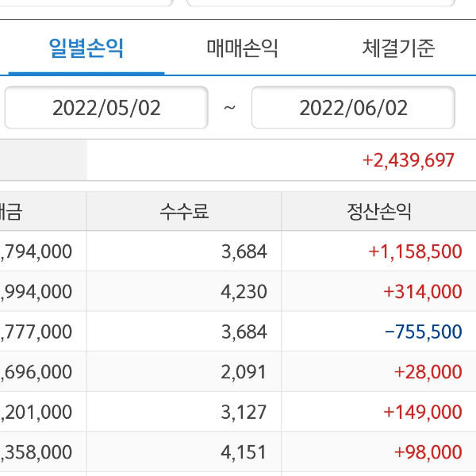Tap the +98,000 settlement value

coord(427,452)
